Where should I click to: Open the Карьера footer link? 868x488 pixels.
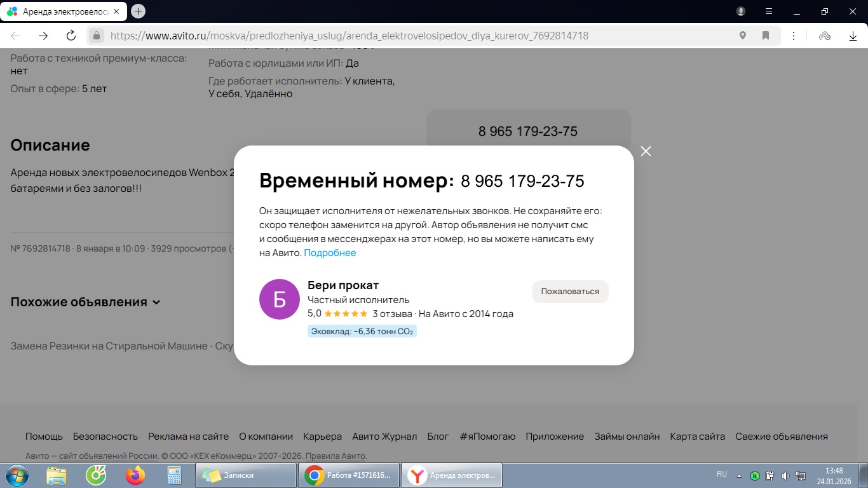click(x=322, y=437)
